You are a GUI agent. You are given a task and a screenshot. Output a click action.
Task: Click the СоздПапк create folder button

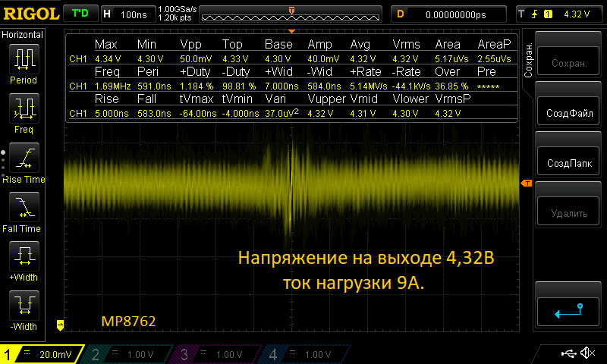coord(568,163)
